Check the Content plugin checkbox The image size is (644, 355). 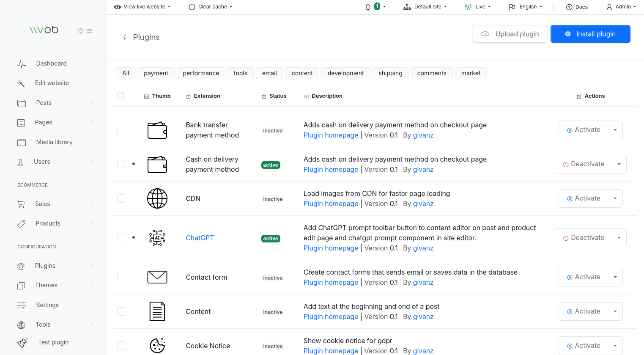click(121, 311)
